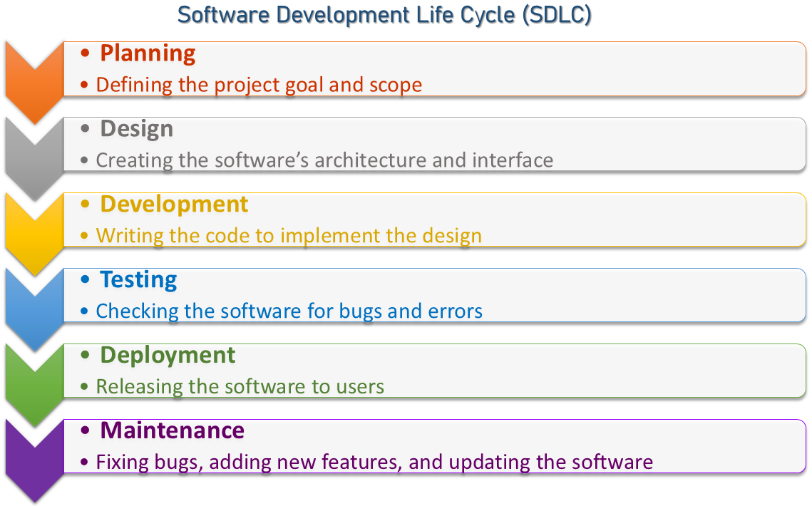Click the Development heading text
The width and height of the screenshot is (812, 506).
pyautogui.click(x=174, y=205)
